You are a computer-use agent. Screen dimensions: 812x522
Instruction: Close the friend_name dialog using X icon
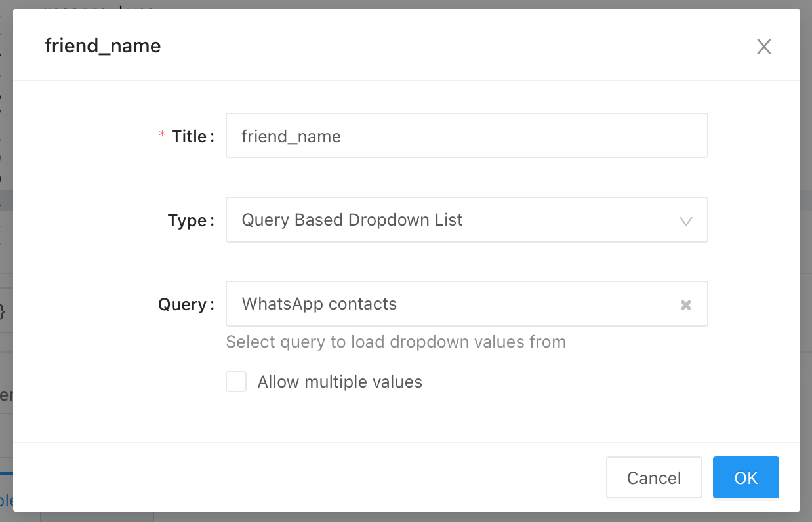point(763,47)
